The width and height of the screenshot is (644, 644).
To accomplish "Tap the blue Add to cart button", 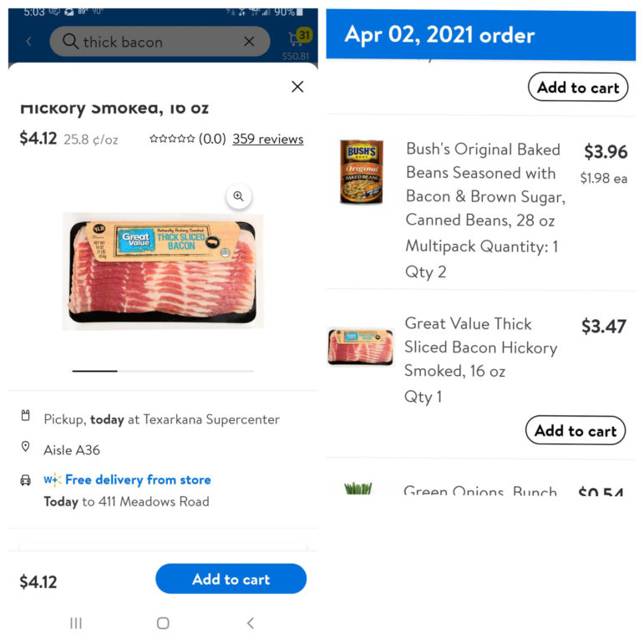I will [x=231, y=579].
